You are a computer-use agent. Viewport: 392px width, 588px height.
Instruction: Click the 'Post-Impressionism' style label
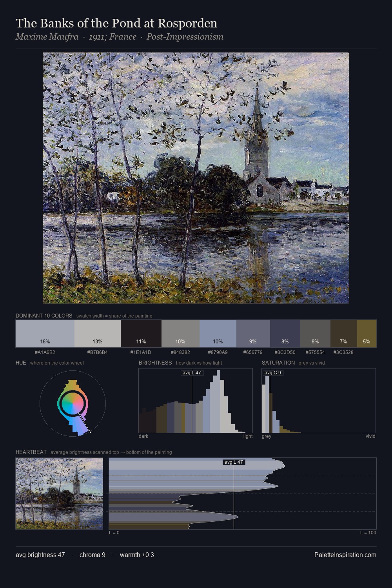[185, 37]
